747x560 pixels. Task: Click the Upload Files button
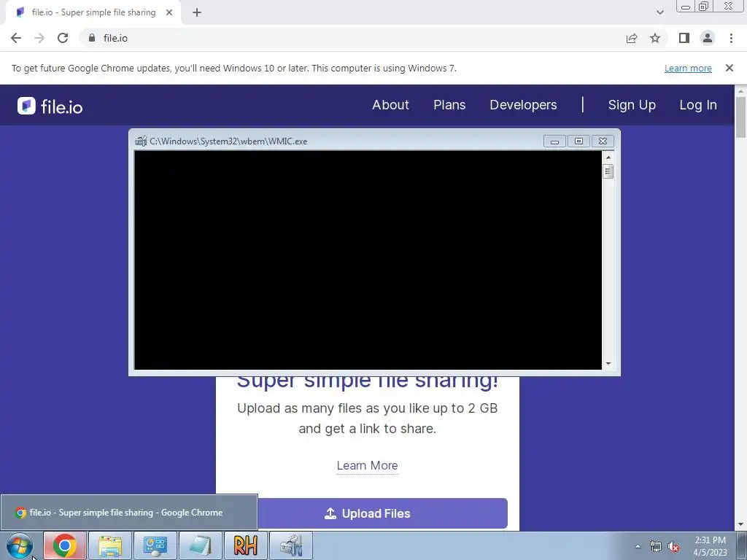click(x=368, y=513)
